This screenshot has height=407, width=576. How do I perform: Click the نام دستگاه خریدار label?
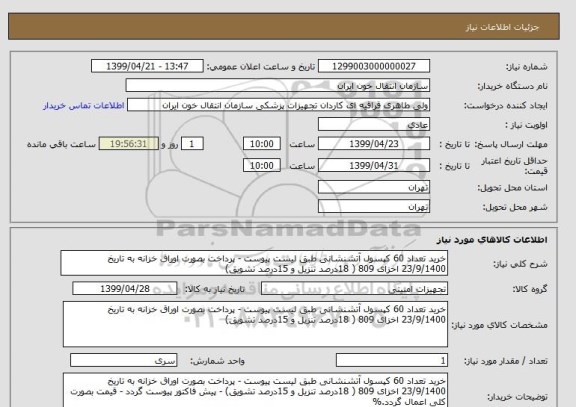click(x=512, y=86)
